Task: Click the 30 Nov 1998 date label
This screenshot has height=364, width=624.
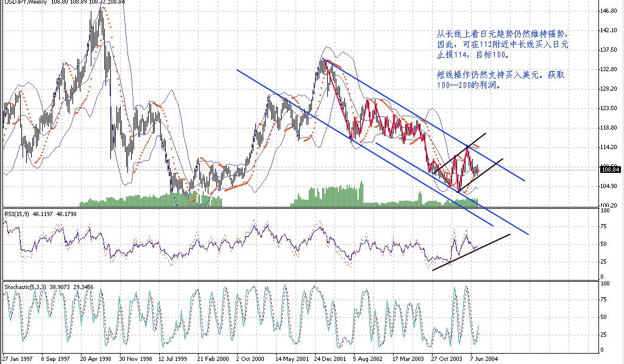Action: 135,359
